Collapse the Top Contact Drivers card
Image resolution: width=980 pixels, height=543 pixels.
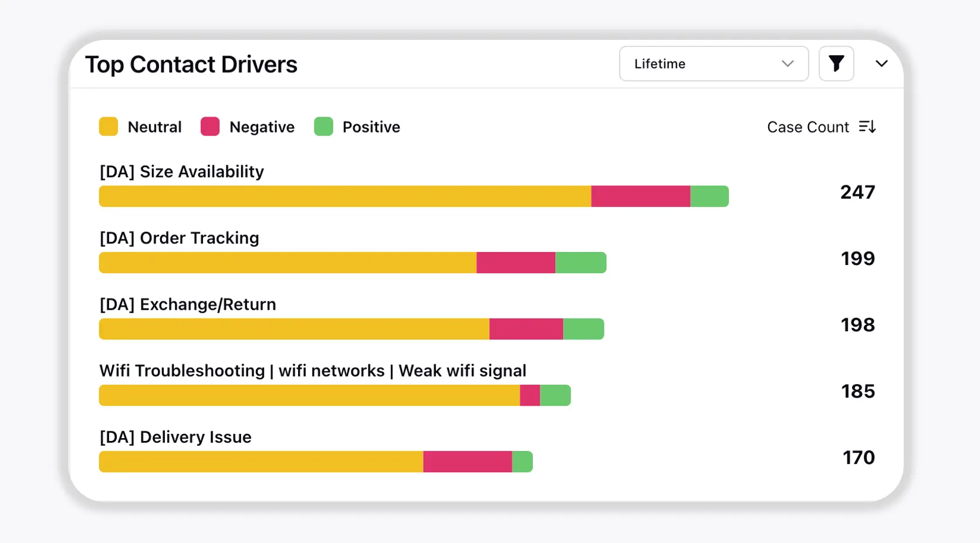coord(881,63)
